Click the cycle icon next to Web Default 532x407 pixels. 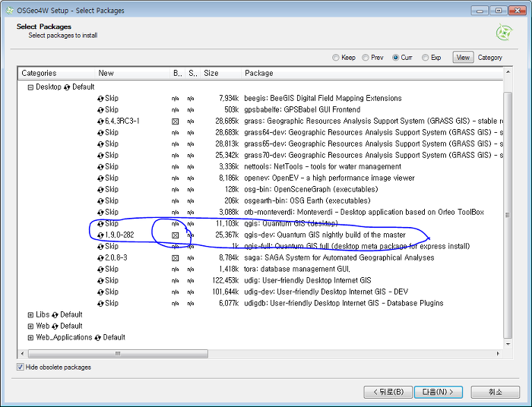point(55,327)
